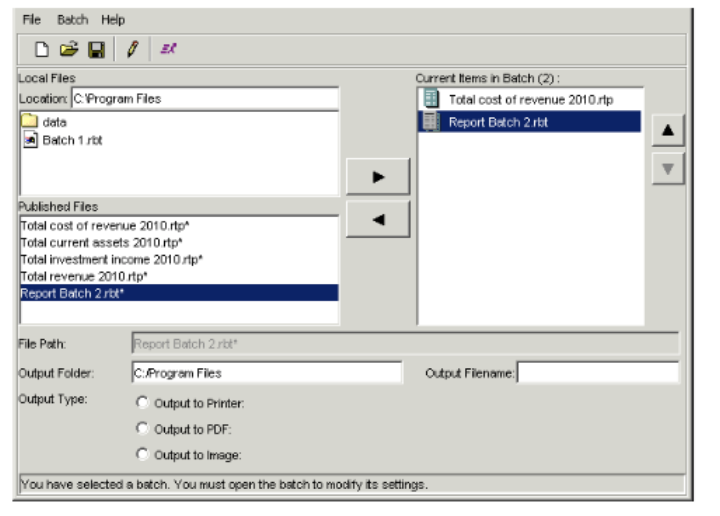The height and width of the screenshot is (516, 720).
Task: Click the Open folder toolbar icon
Action: tap(69, 49)
